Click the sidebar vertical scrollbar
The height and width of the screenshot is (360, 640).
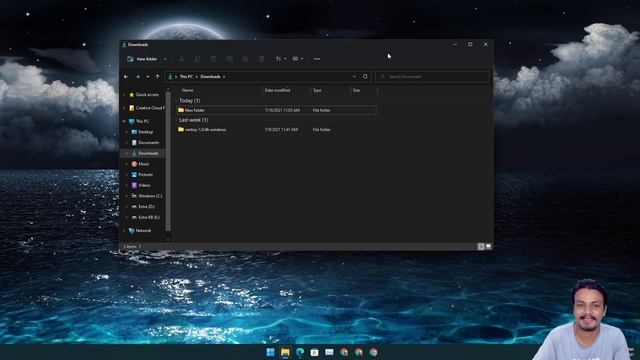pos(168,161)
